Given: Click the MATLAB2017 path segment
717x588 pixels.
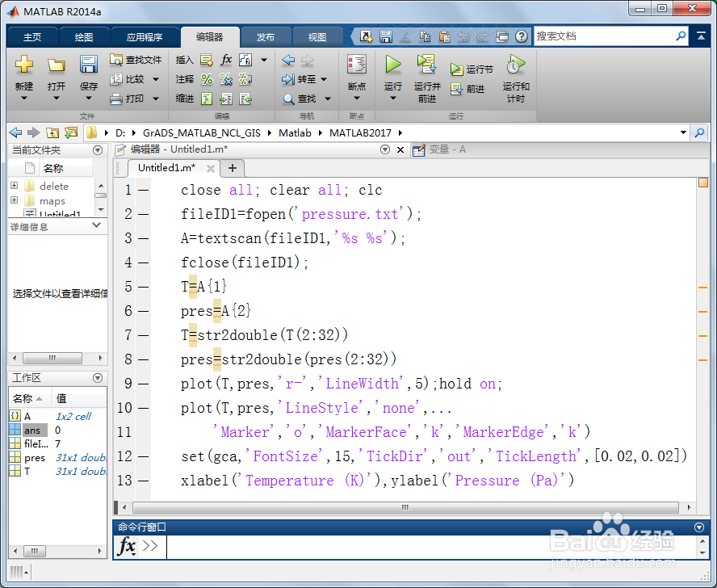Looking at the screenshot, I should [x=360, y=132].
